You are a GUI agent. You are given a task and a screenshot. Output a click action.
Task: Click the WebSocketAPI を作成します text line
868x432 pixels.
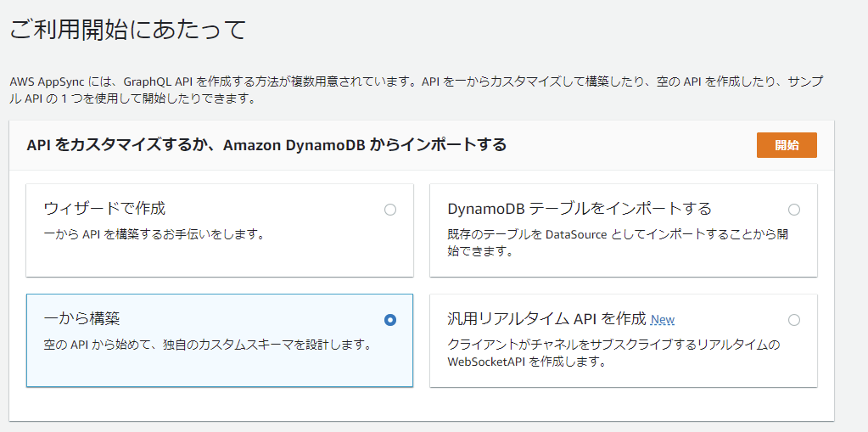coord(526,362)
